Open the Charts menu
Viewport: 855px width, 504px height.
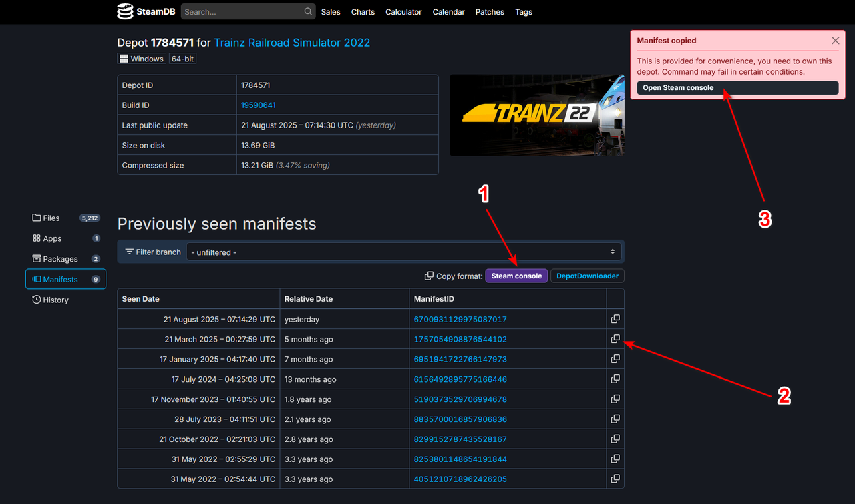(363, 12)
